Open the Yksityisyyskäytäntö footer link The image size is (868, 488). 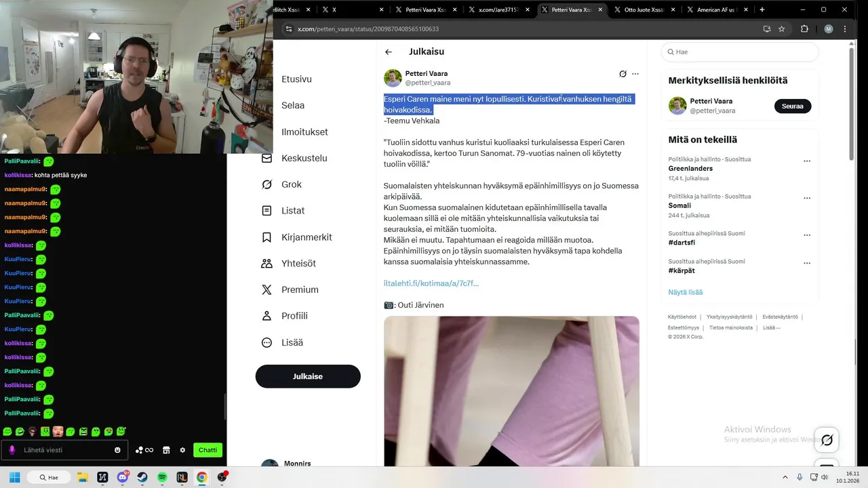pos(729,317)
